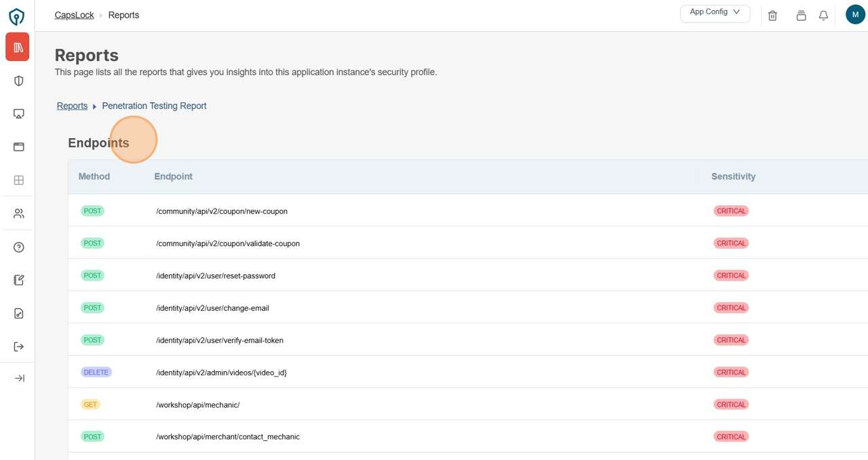Image resolution: width=868 pixels, height=460 pixels.
Task: Click the Sensitivity column header
Action: (x=733, y=176)
